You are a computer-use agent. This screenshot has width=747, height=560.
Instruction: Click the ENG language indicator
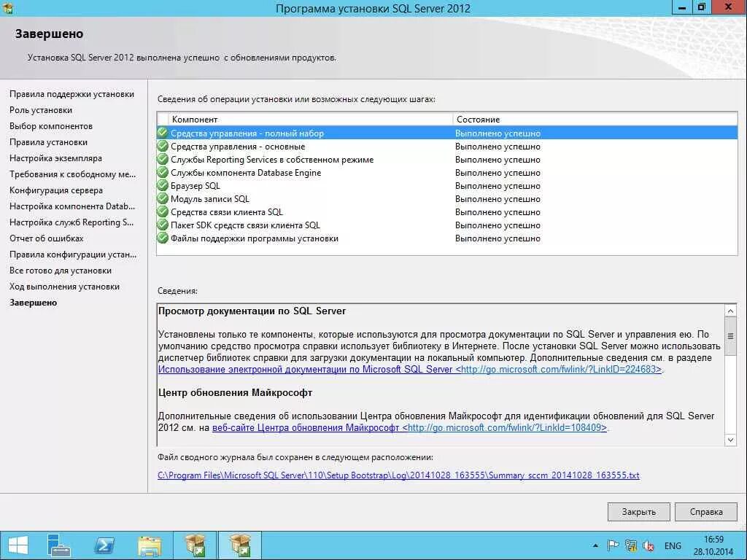pyautogui.click(x=673, y=545)
